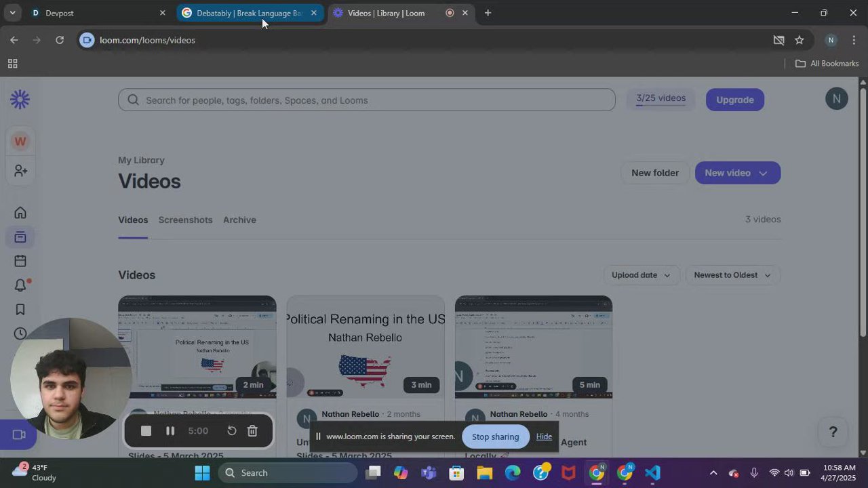The image size is (868, 488).
Task: Switch to the Screenshots tab
Action: pyautogui.click(x=185, y=220)
